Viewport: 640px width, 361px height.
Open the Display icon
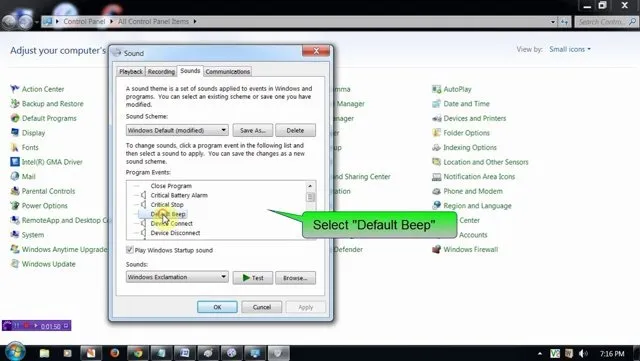[15, 133]
